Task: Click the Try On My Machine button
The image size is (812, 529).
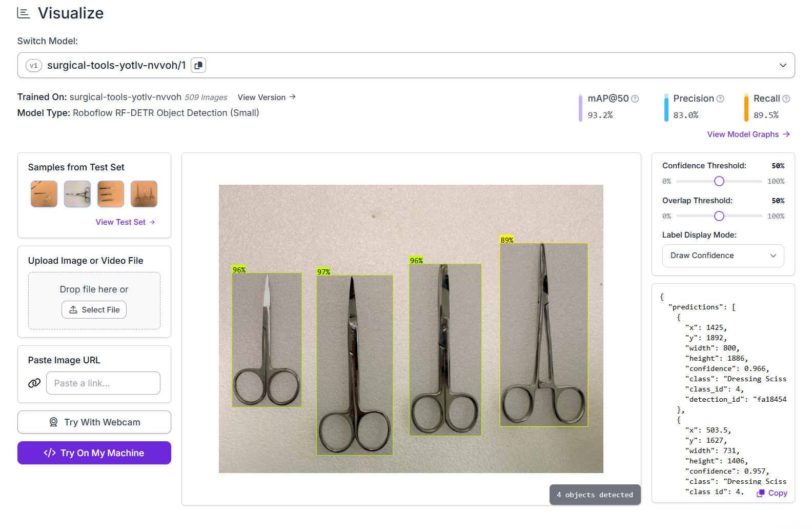Action: pyautogui.click(x=94, y=453)
